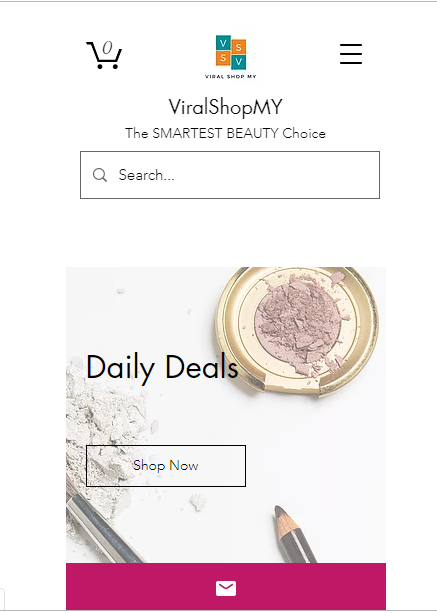Focus the Search... input field
Image resolution: width=437 pixels, height=613 pixels.
point(230,175)
